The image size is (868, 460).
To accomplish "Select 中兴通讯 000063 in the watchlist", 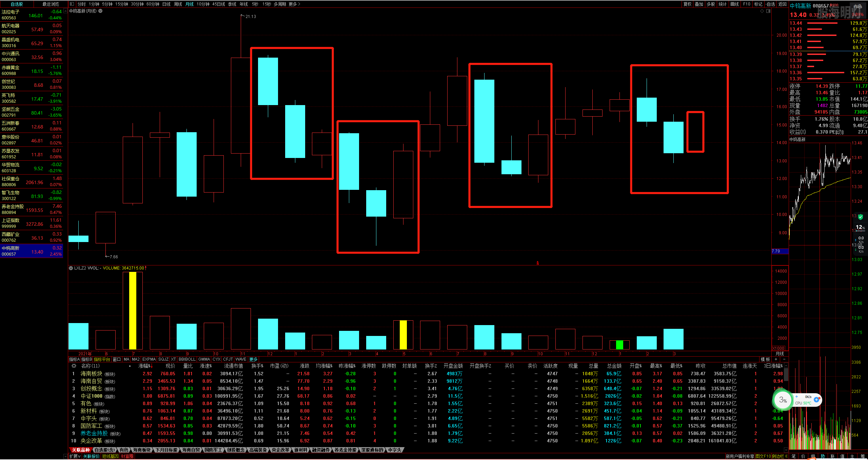I will (x=32, y=56).
